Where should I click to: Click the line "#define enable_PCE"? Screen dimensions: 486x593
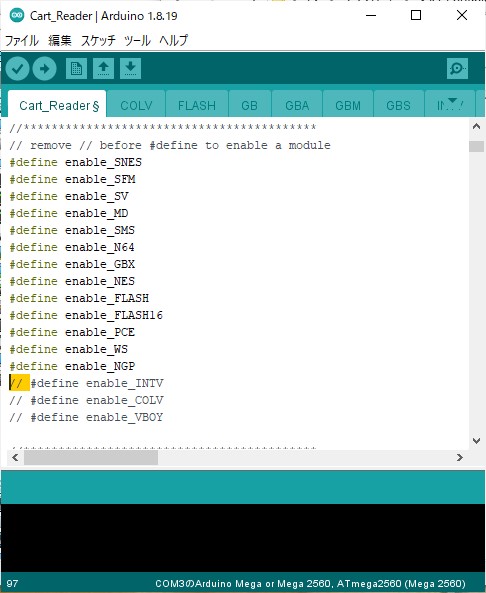point(72,332)
